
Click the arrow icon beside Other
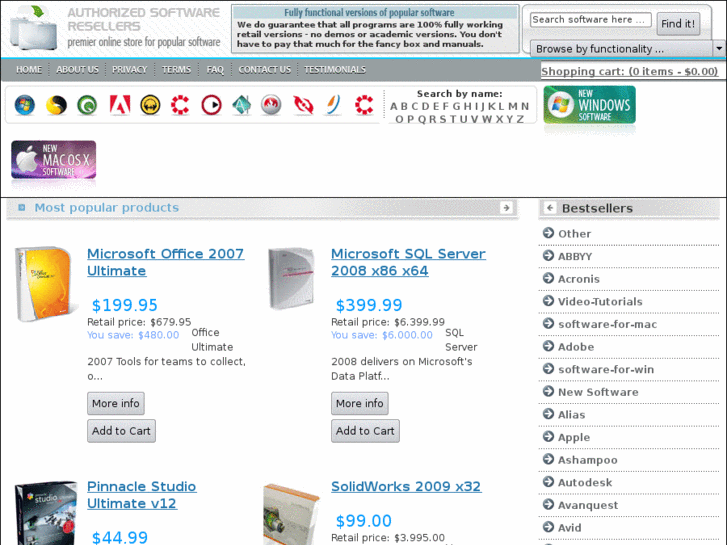click(548, 233)
